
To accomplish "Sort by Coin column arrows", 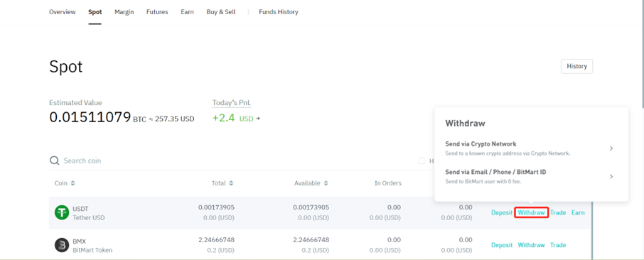I will click(x=73, y=183).
